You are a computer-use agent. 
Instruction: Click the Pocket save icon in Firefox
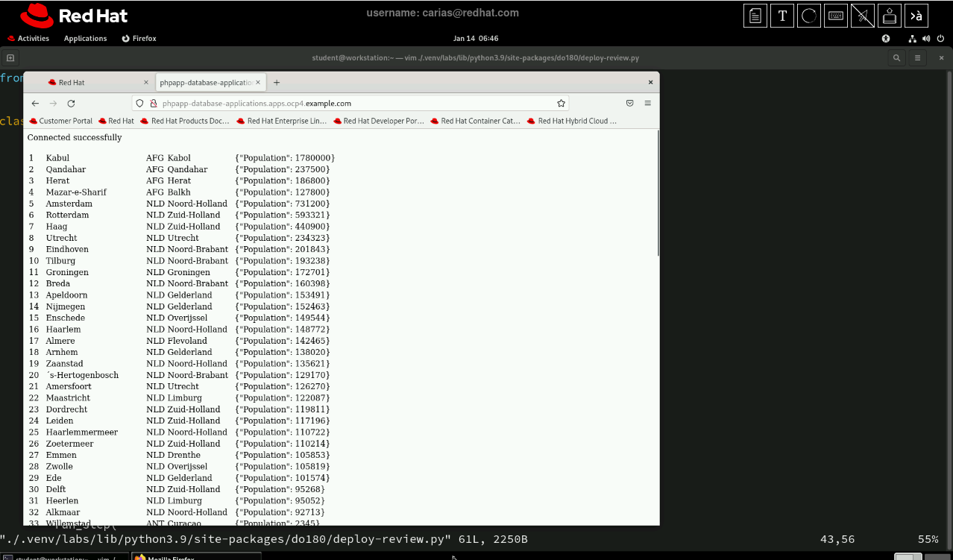[x=629, y=104]
